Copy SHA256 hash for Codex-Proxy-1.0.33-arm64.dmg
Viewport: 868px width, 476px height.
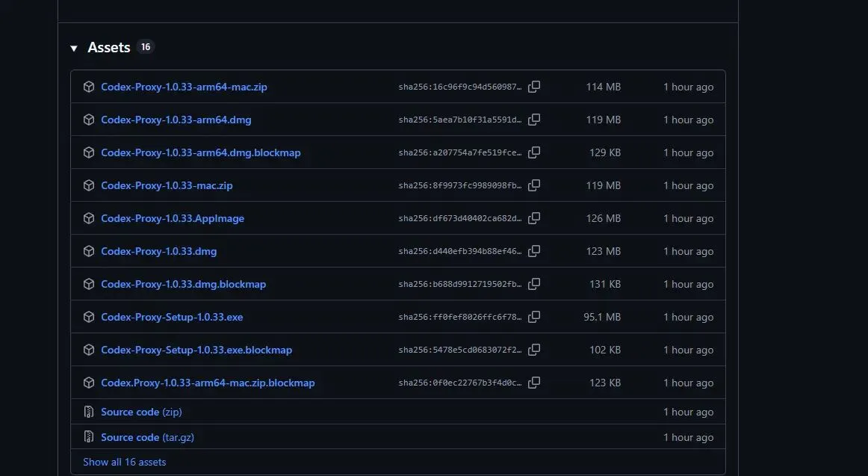click(x=534, y=120)
